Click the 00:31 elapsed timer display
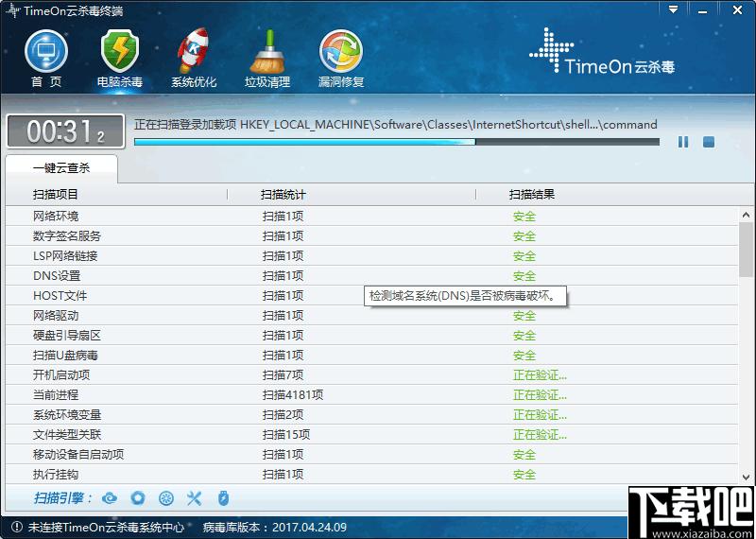This screenshot has width=756, height=539. pos(65,131)
